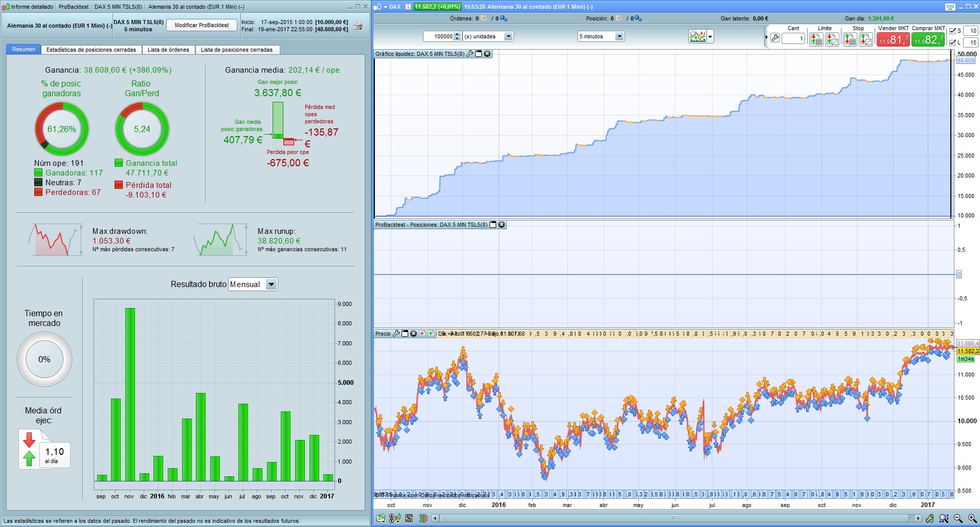Image resolution: width=980 pixels, height=527 pixels.
Task: Open the (x) unidades dropdown
Action: (488, 36)
